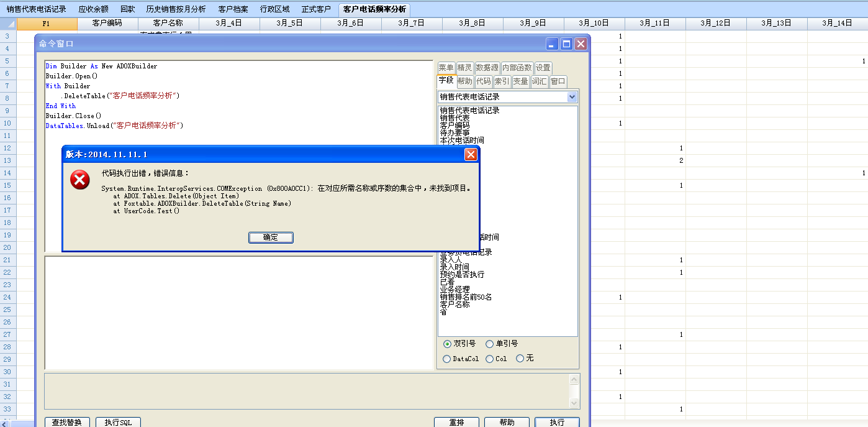Select the DataCol radio option

(447, 359)
